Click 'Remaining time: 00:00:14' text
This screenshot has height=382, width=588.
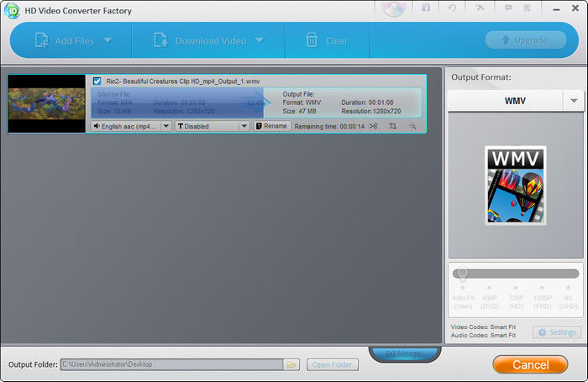point(329,126)
